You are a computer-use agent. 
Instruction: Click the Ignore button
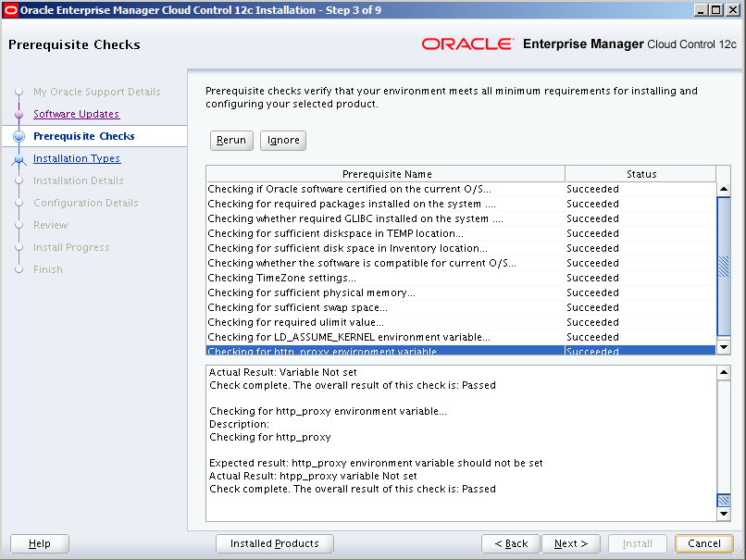click(x=283, y=141)
